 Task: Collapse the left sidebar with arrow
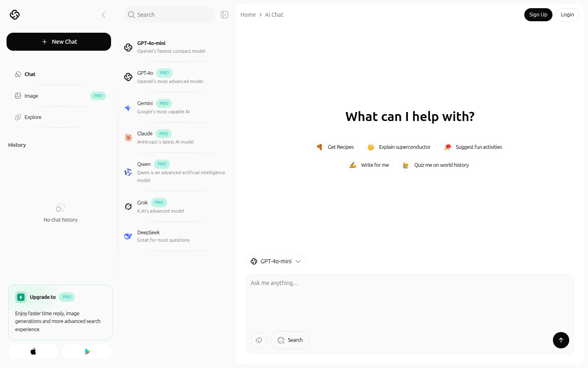click(104, 15)
